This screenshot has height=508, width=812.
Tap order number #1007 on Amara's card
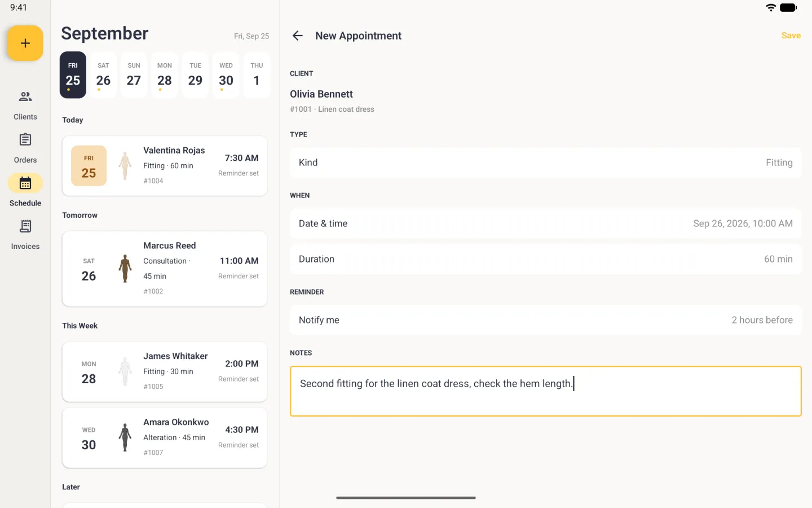pos(153,453)
